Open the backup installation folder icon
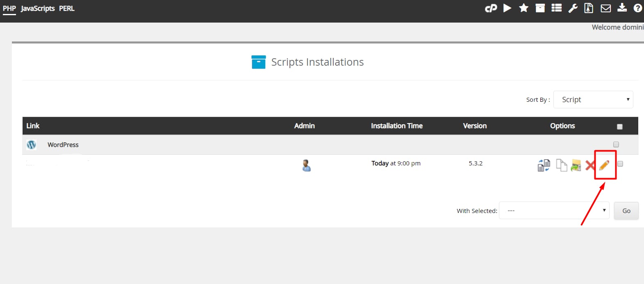 coord(576,165)
